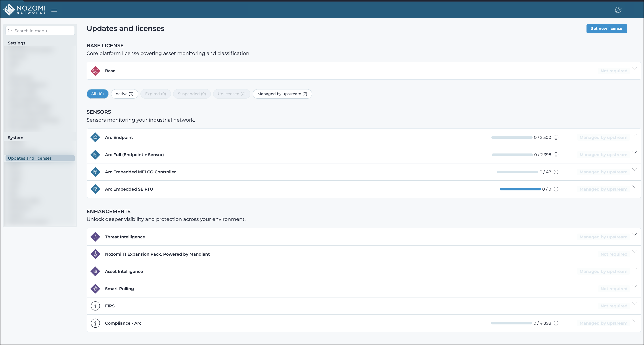644x345 pixels.
Task: Click the Compliance - Arc info circle icon
Action: click(95, 323)
